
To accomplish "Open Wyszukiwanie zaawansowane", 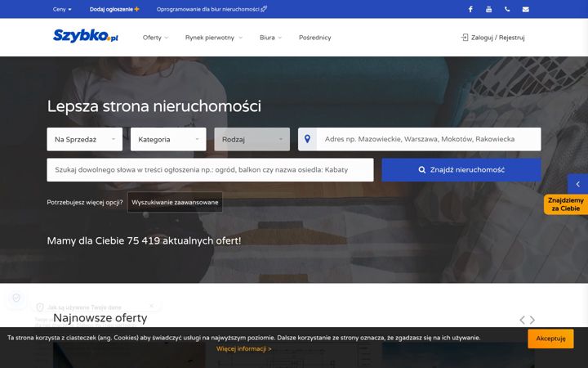I will click(x=175, y=202).
